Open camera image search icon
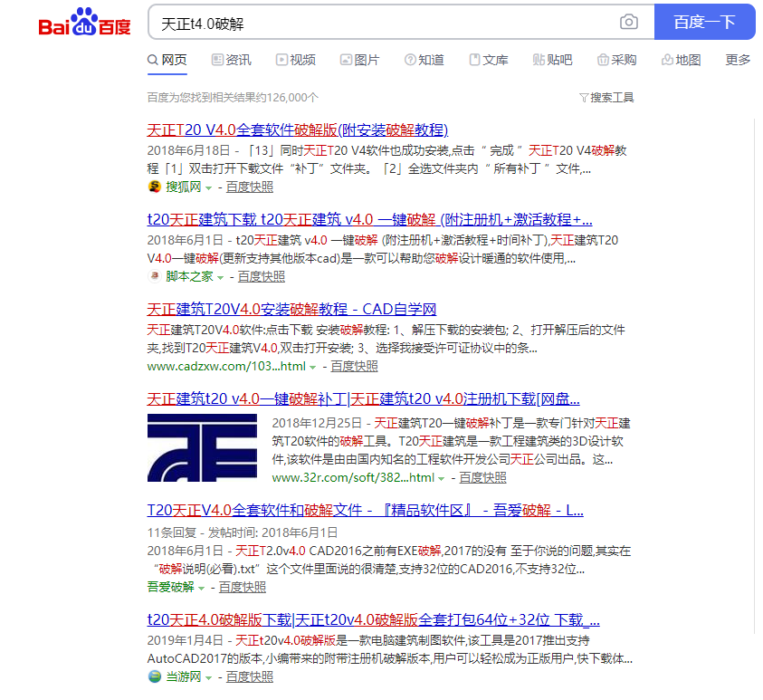Screen dimensions: 763x700 coord(629,22)
